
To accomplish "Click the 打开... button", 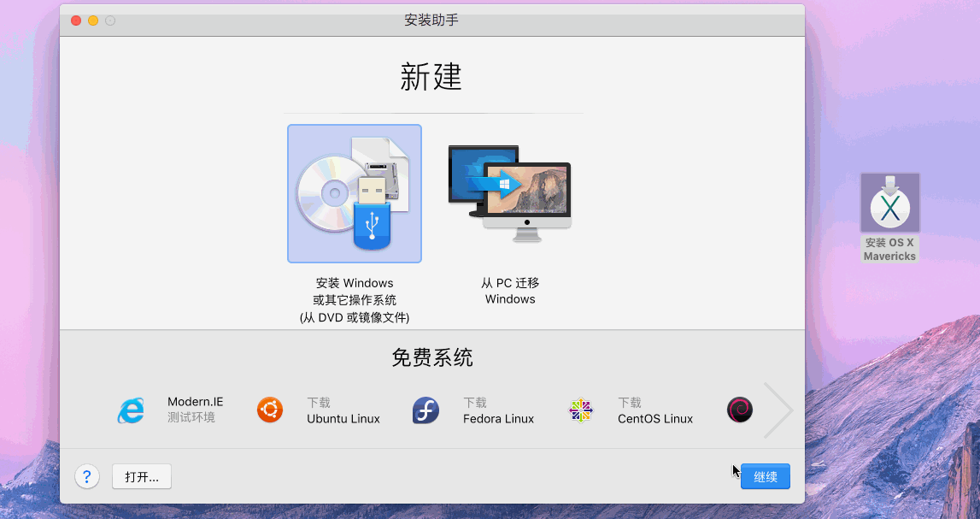I will coord(141,476).
